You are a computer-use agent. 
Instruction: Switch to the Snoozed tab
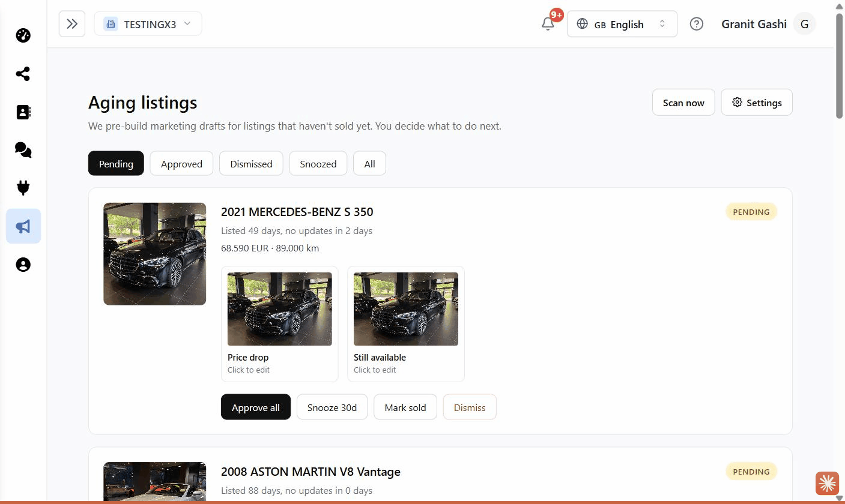(x=318, y=163)
